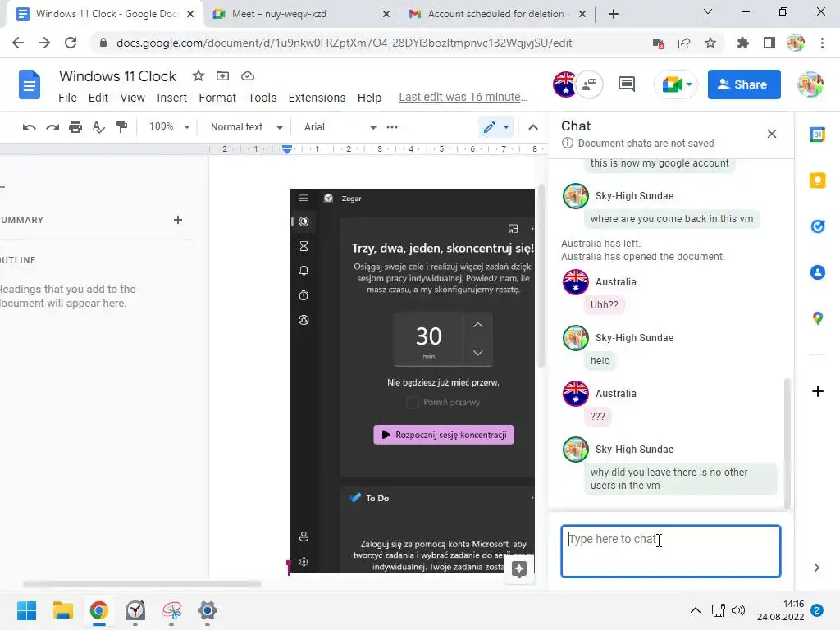This screenshot has width=840, height=630.
Task: Show hidden tray icons chevron
Action: click(x=696, y=610)
